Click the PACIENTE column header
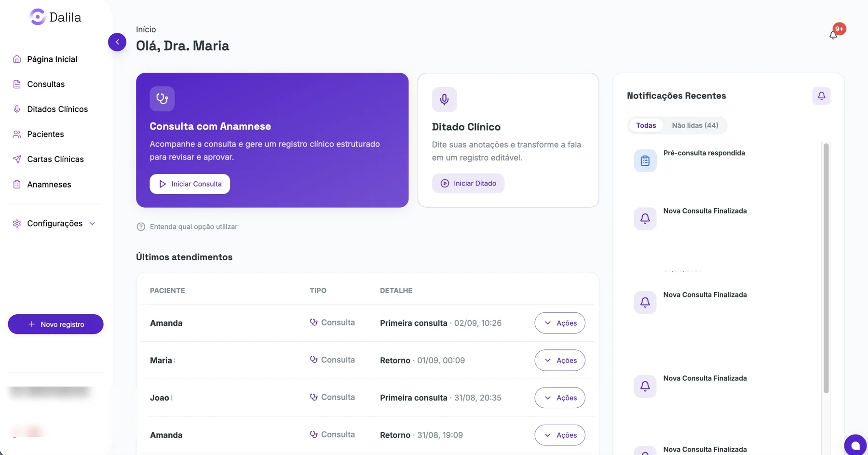This screenshot has height=455, width=868. coord(167,291)
